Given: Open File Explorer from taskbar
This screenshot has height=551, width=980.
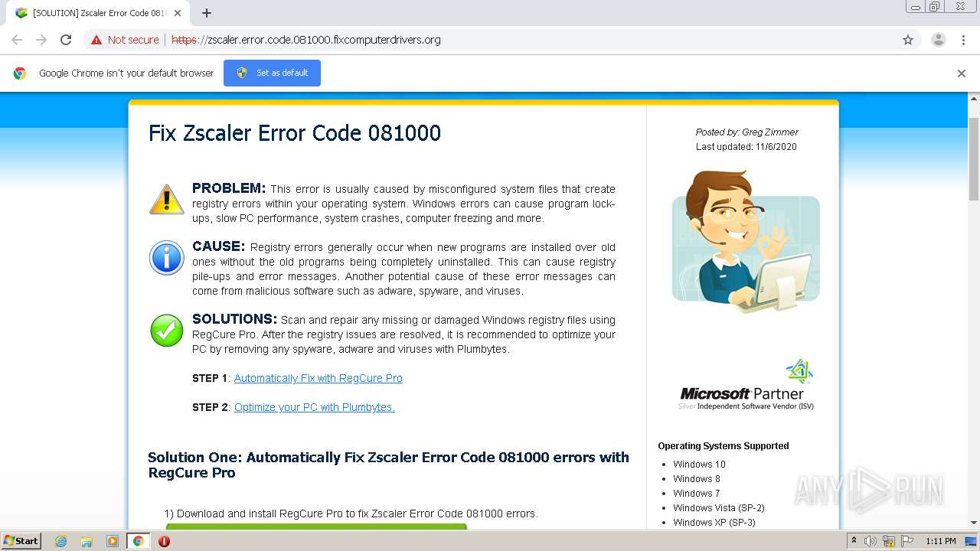Looking at the screenshot, I should click(x=87, y=541).
